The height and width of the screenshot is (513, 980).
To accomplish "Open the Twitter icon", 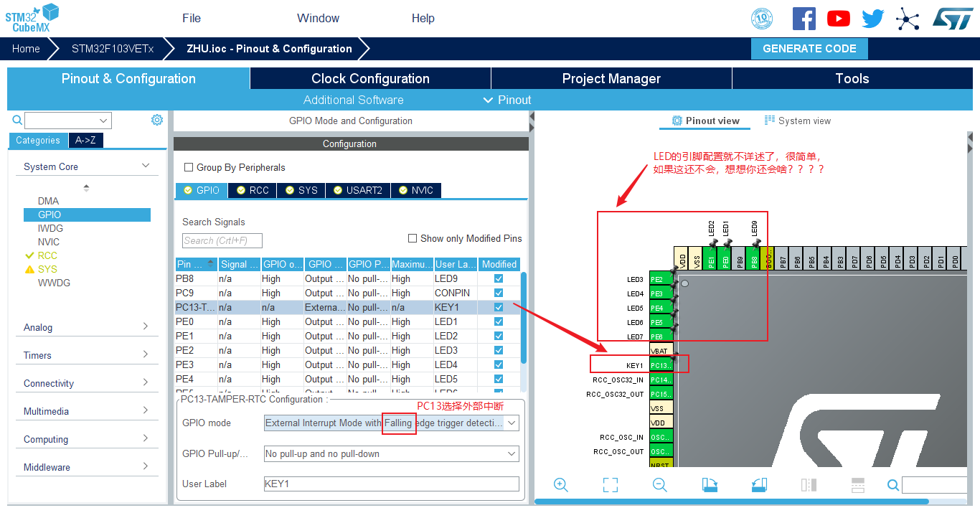I will (x=872, y=19).
